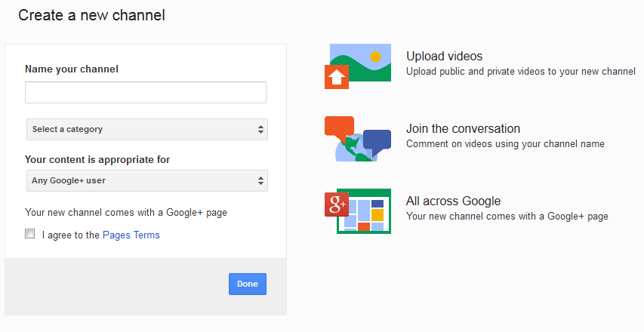Open the Pages Terms link
Viewport: 644px width, 332px height.
[x=131, y=235]
